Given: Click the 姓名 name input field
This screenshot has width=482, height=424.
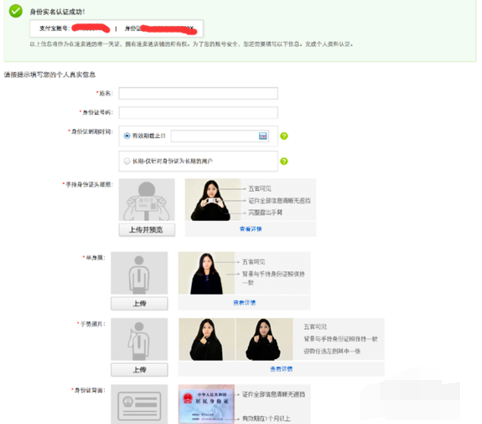Looking at the screenshot, I should [198, 93].
